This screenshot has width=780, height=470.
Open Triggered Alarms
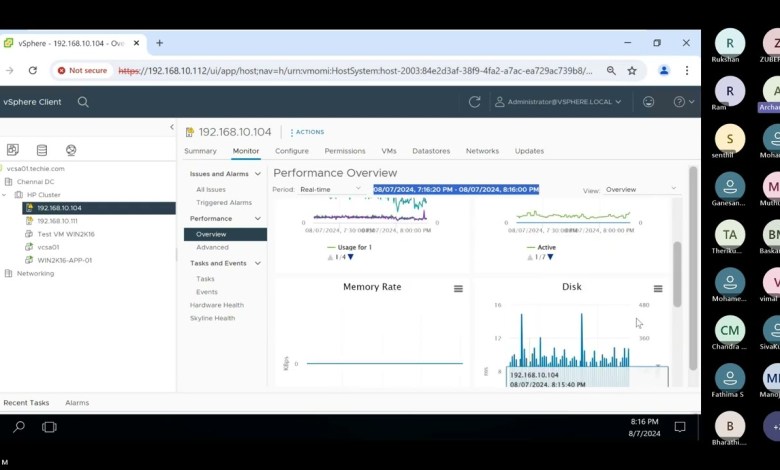click(x=224, y=203)
